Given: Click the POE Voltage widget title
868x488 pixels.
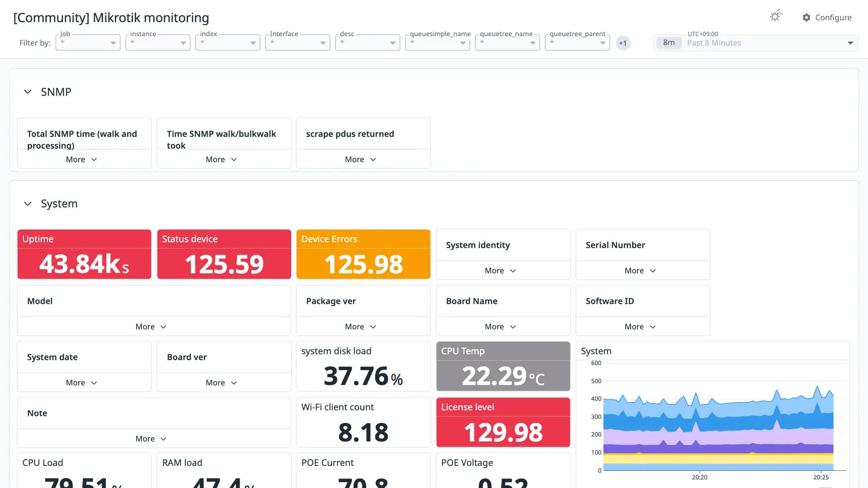Looking at the screenshot, I should (x=467, y=463).
